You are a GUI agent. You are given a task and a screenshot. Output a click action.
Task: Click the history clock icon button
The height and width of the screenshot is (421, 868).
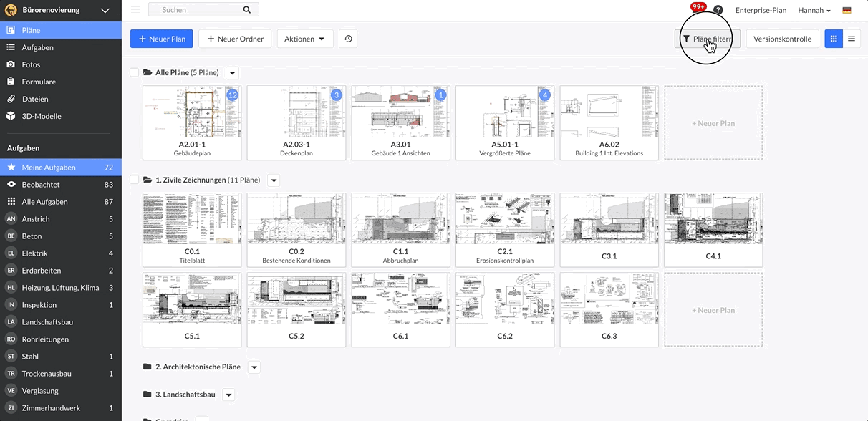click(x=348, y=39)
